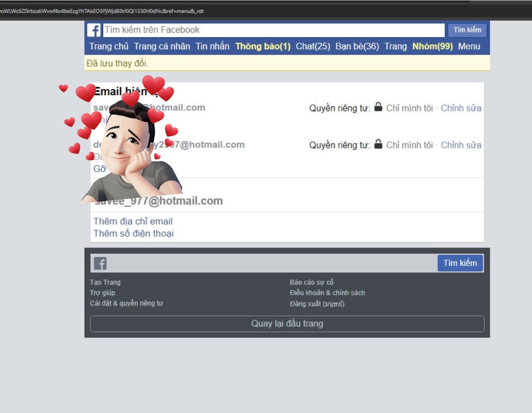This screenshot has width=532, height=413.
Task: Click 'Thêm địa chỉ email' link
Action: pyautogui.click(x=133, y=221)
